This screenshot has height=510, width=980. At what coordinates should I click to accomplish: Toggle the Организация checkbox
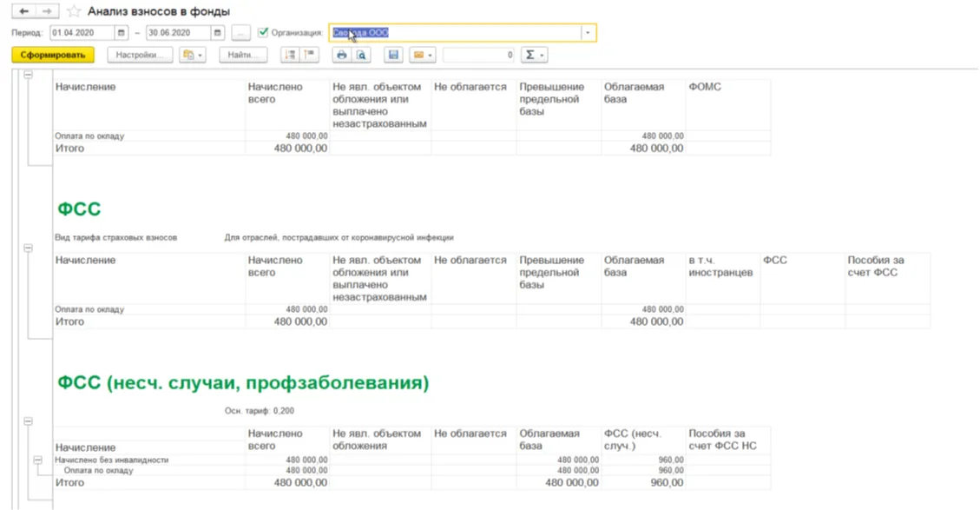pos(263,33)
